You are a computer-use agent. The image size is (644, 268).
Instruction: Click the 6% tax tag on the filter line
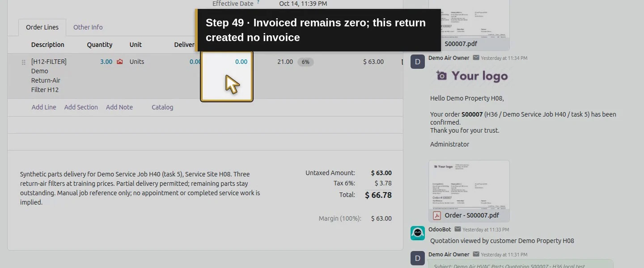click(305, 62)
